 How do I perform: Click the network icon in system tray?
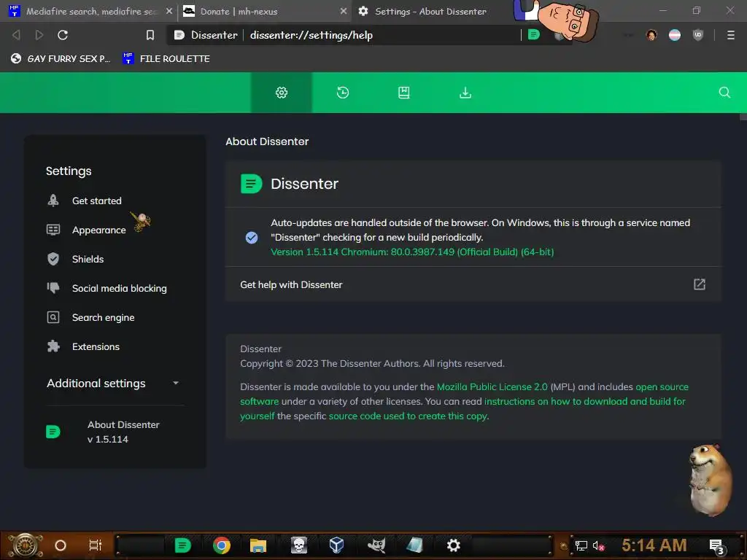pos(581,545)
